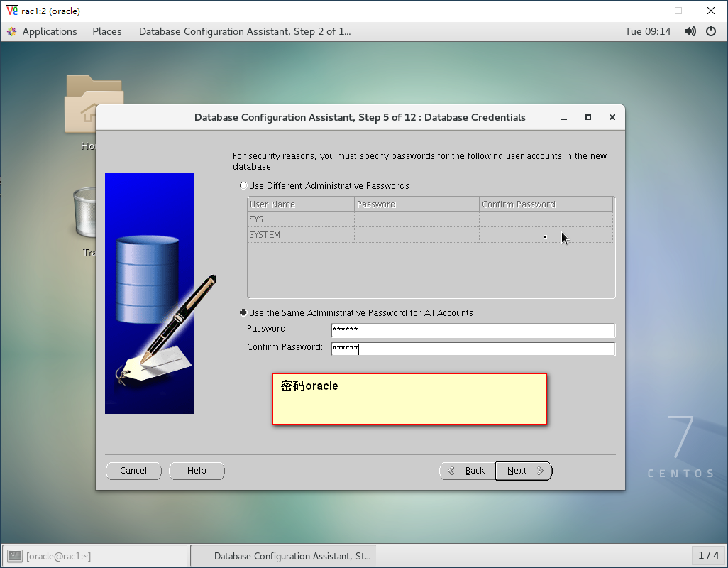
Task: Click the SYSTEM confirm password table cell
Action: click(x=546, y=235)
